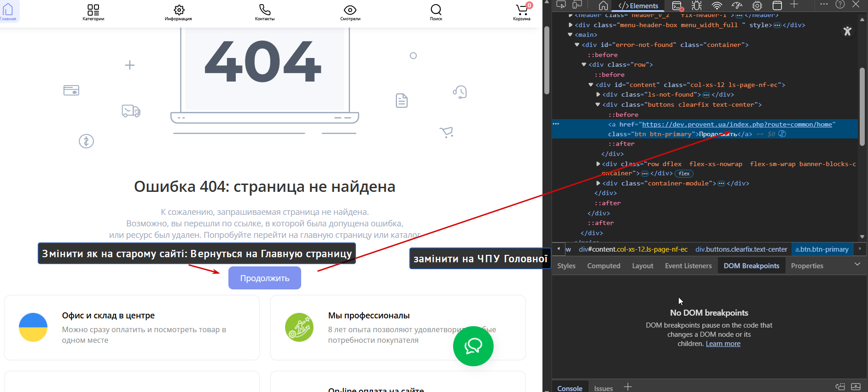Image resolution: width=868 pixels, height=392 pixels.
Task: Open the Application window icon
Action: point(777,6)
